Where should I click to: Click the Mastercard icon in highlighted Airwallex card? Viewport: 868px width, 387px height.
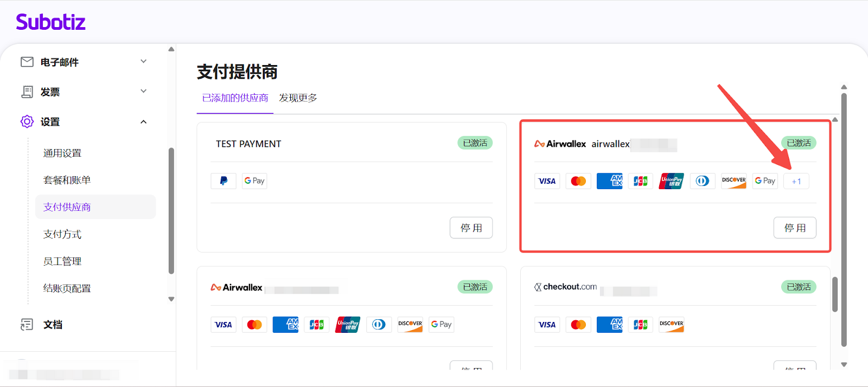coord(578,181)
